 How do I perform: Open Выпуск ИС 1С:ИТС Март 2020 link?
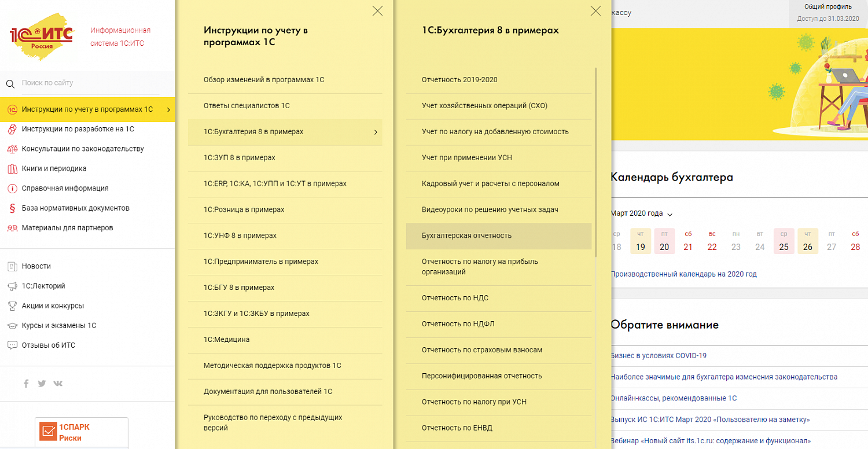710,419
